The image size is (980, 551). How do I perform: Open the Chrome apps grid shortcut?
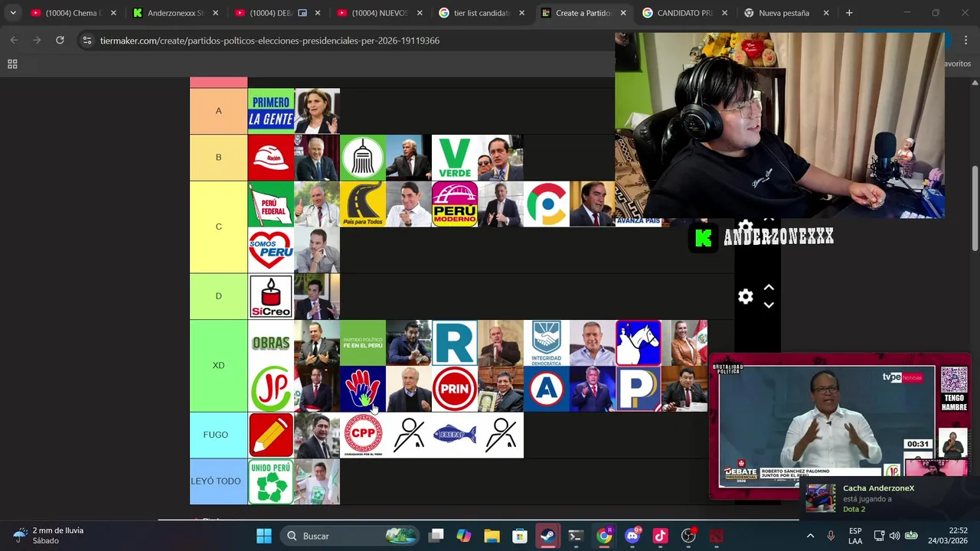pyautogui.click(x=12, y=64)
